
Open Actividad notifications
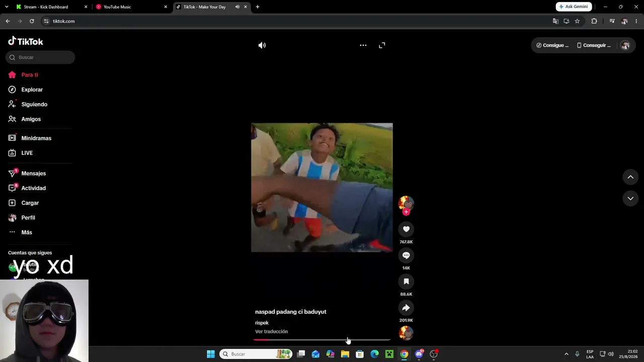34,188
